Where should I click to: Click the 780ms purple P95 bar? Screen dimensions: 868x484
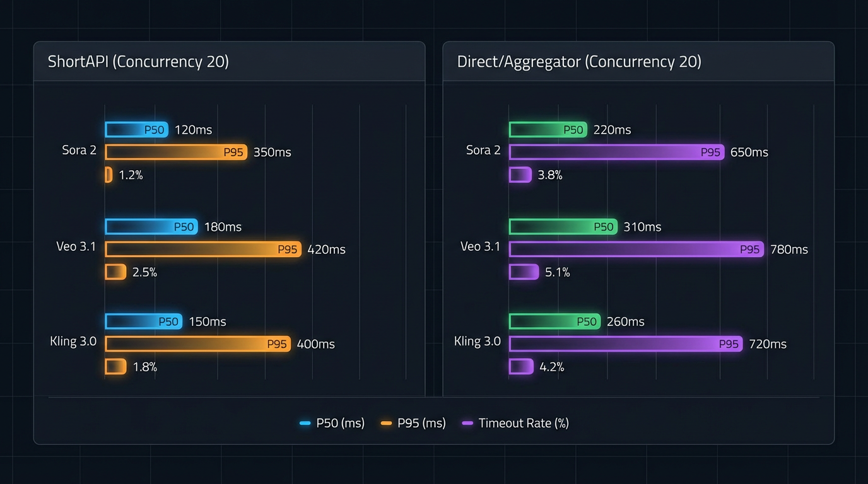(636, 250)
